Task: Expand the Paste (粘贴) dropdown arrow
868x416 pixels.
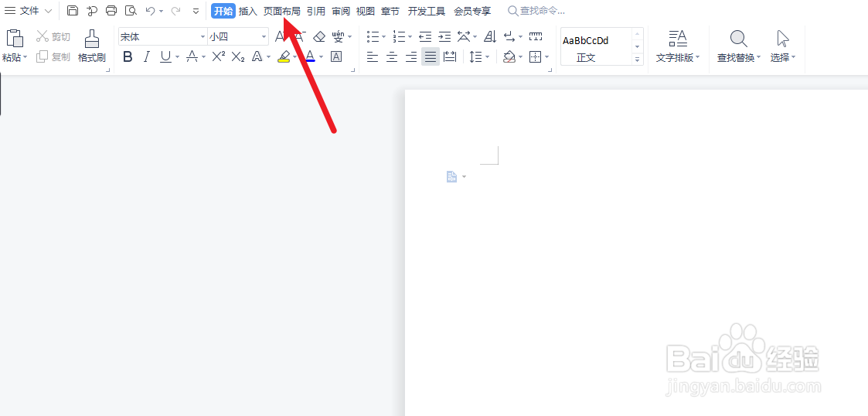Action: click(x=25, y=58)
